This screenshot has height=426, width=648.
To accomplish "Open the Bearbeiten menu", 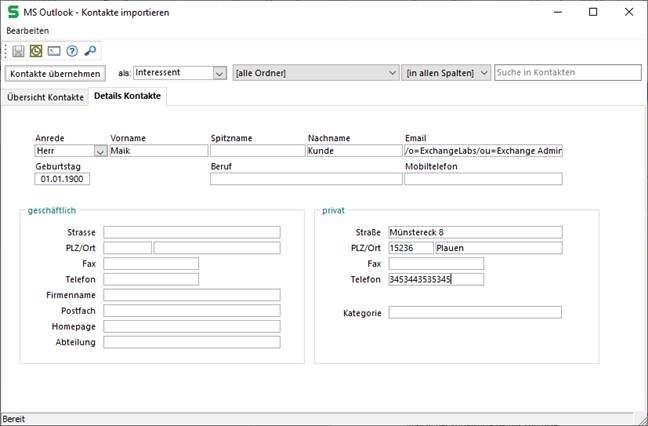I will point(27,31).
